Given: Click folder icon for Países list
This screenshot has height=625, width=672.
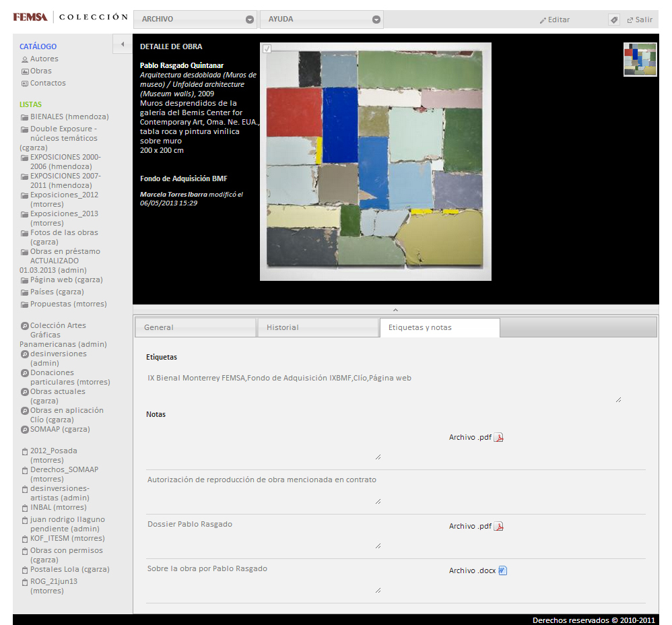Looking at the screenshot, I should coord(25,292).
